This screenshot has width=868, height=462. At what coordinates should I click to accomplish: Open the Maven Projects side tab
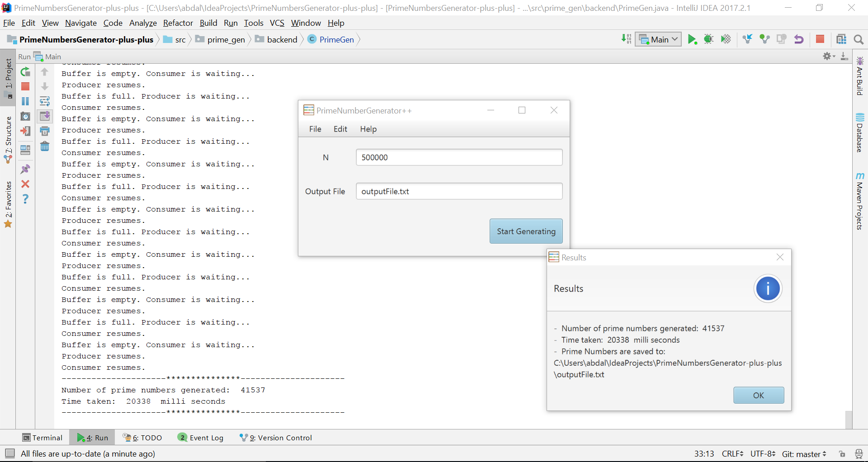(x=860, y=201)
